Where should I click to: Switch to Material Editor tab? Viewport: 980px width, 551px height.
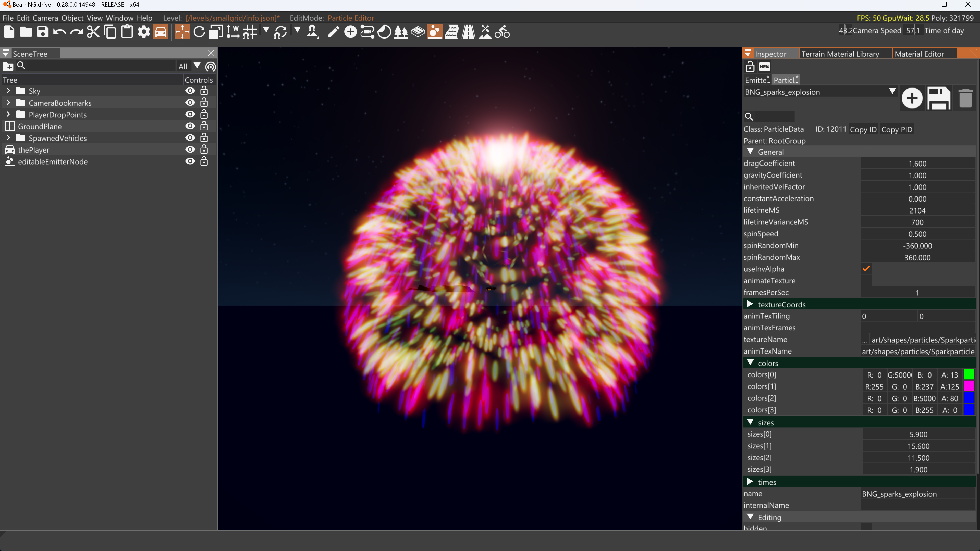click(x=920, y=54)
